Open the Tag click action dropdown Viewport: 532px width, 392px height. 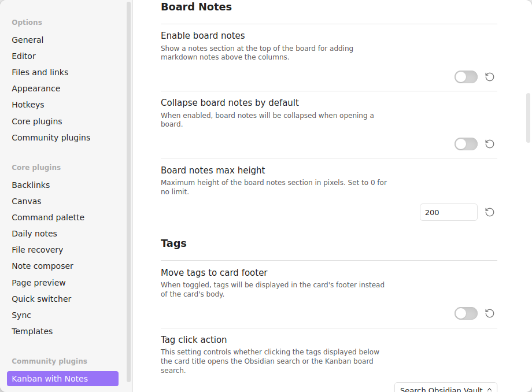[x=446, y=387]
